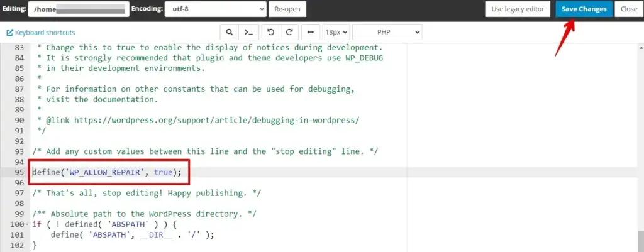Click the Re-open button
644x252 pixels.
click(x=287, y=9)
